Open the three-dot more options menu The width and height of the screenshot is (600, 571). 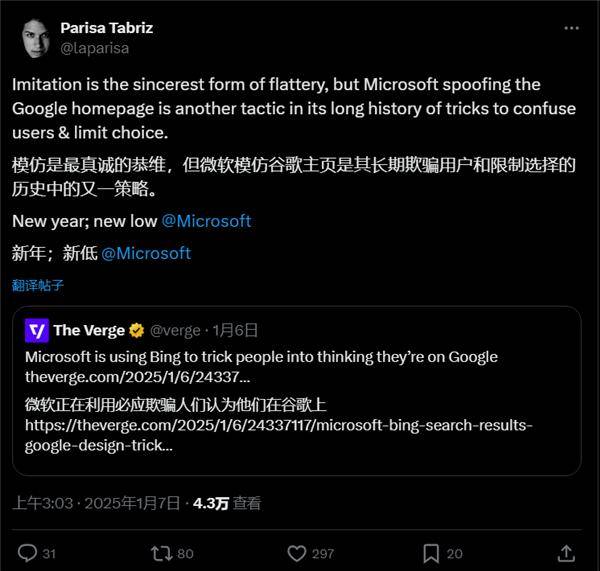571,28
